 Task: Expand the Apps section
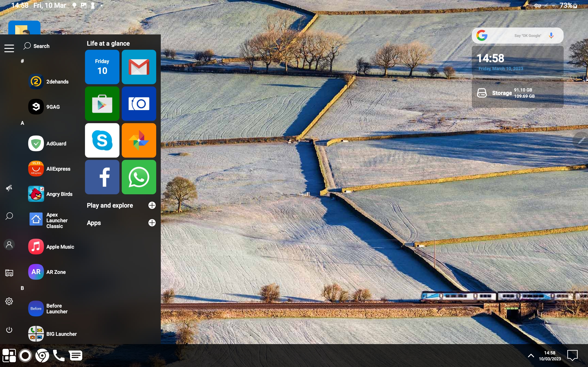click(152, 223)
